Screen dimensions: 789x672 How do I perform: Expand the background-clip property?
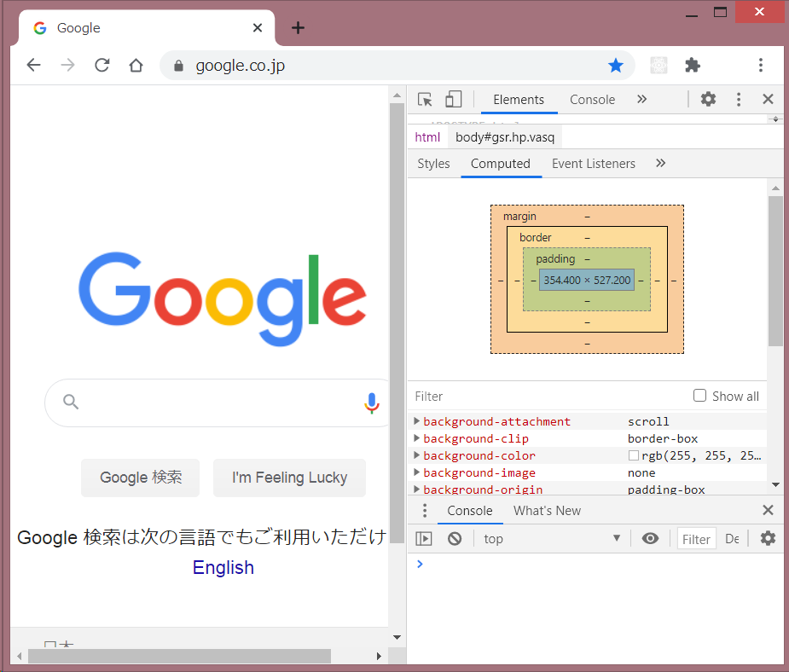tap(416, 438)
